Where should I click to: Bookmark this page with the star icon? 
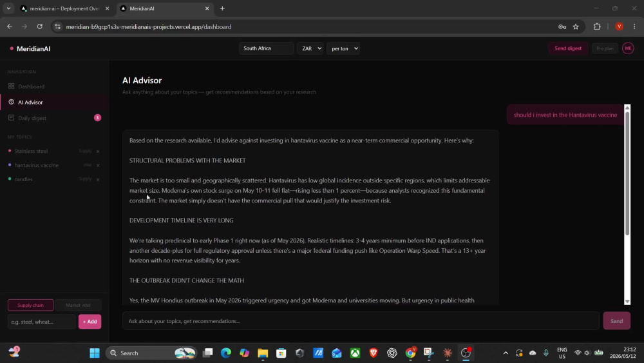pos(576,26)
